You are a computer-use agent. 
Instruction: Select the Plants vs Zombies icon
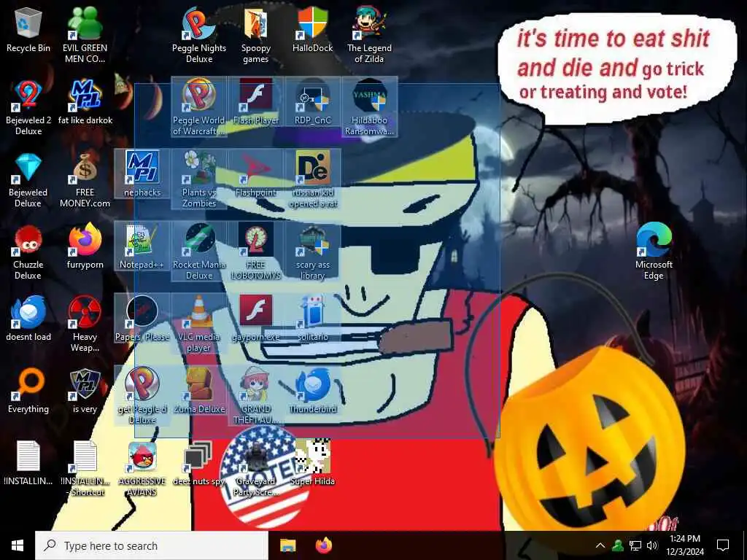point(199,180)
